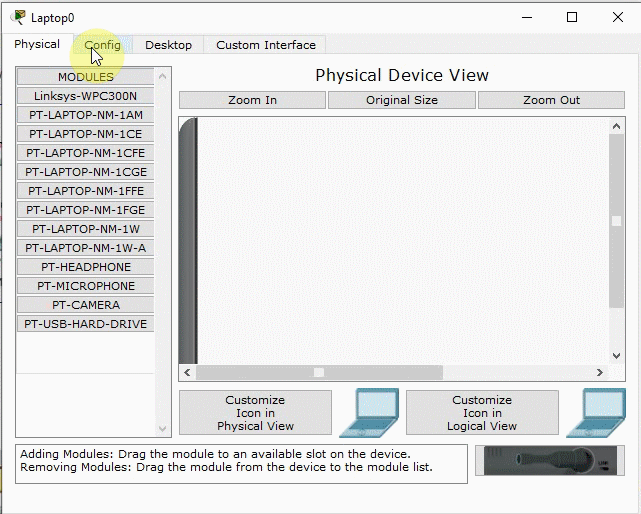The image size is (641, 514).
Task: Click the Zoom Out button
Action: pos(551,100)
